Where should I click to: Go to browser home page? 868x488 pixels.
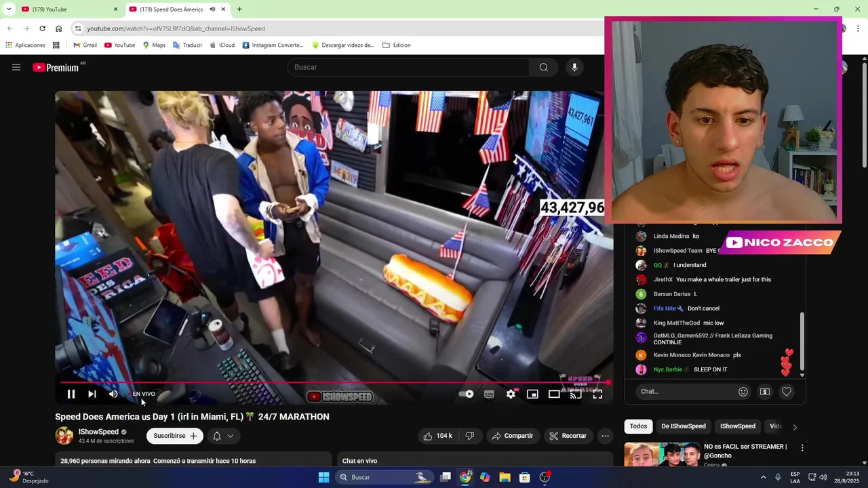tap(58, 28)
